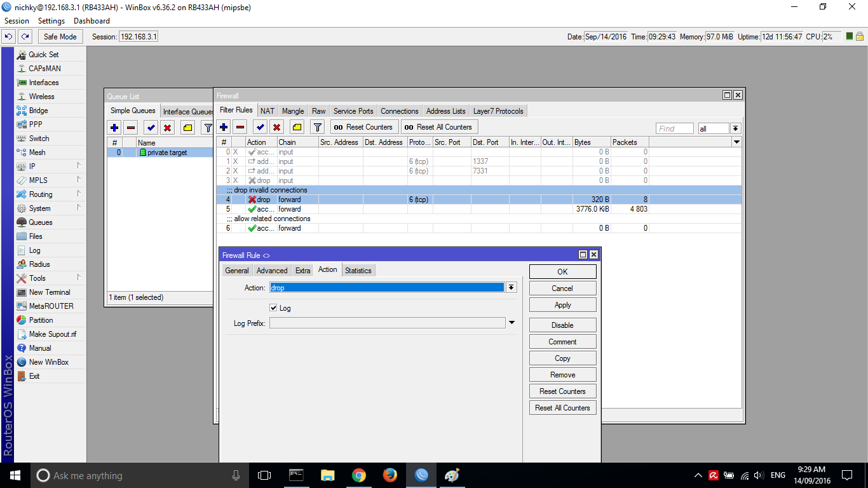868x488 pixels.
Task: Click the Apply button
Action: tap(563, 305)
